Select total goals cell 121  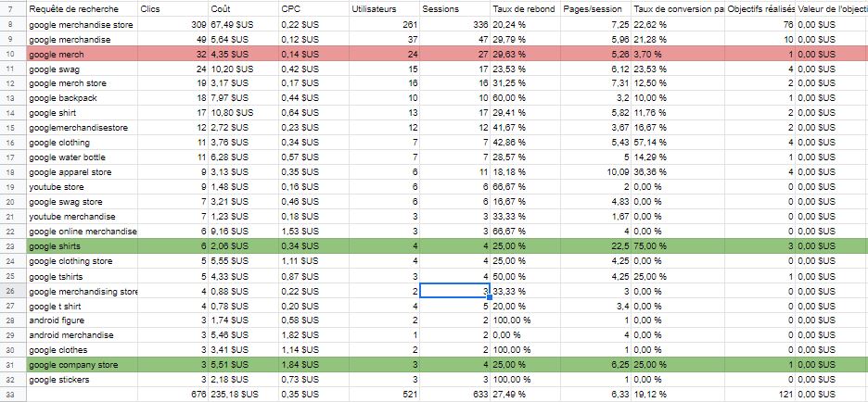pyautogui.click(x=760, y=395)
